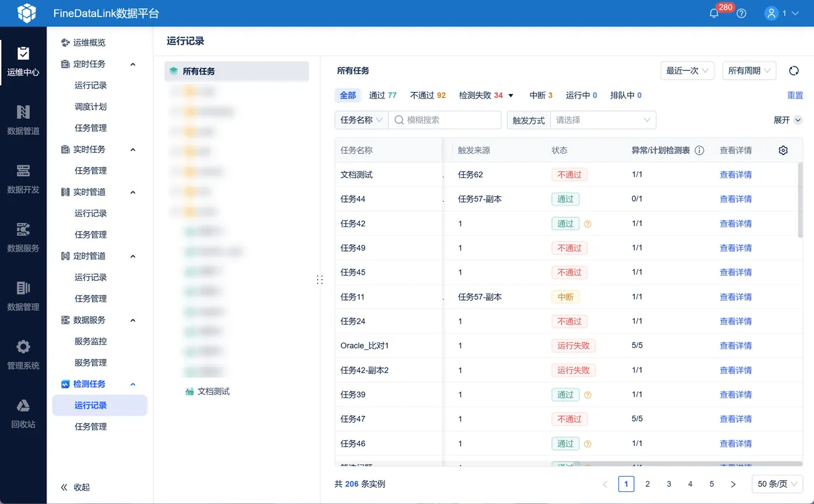Go to page 5

pyautogui.click(x=712, y=484)
